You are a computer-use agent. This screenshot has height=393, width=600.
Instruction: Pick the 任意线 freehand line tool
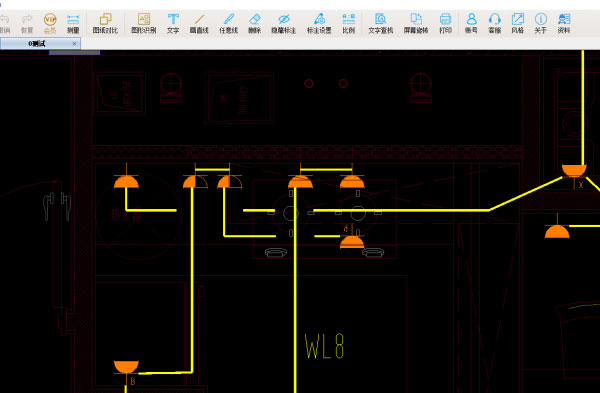click(228, 23)
